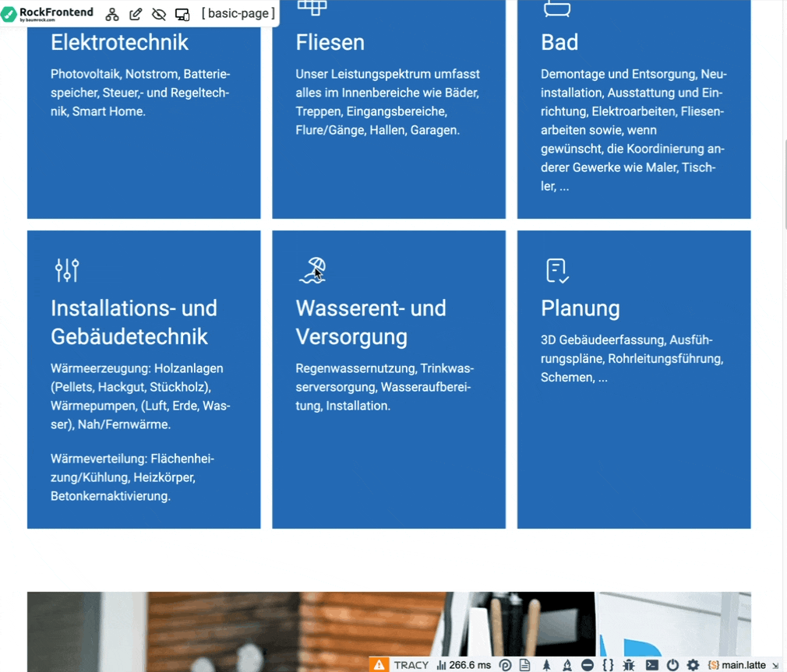
Task: Select the Wasserent- und Versorgung umbrella icon
Action: (x=312, y=270)
